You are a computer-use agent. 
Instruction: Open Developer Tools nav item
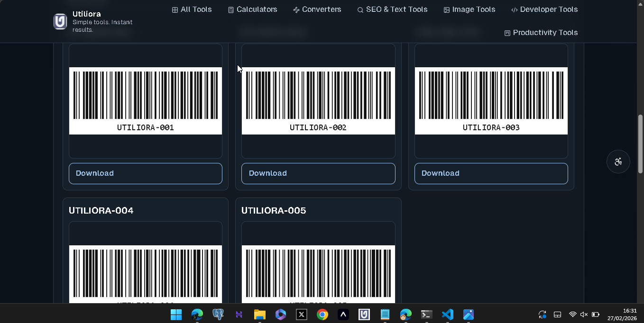point(544,9)
